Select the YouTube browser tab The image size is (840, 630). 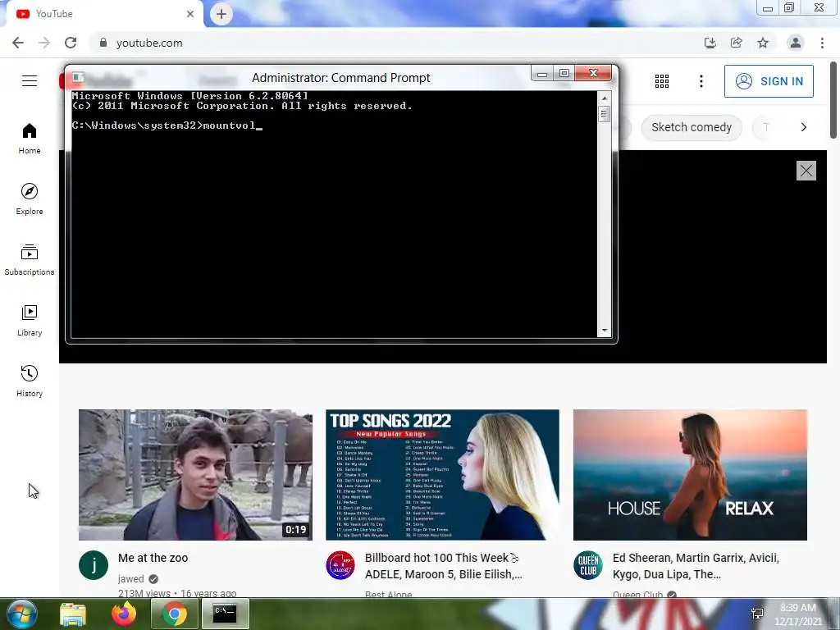click(x=104, y=14)
